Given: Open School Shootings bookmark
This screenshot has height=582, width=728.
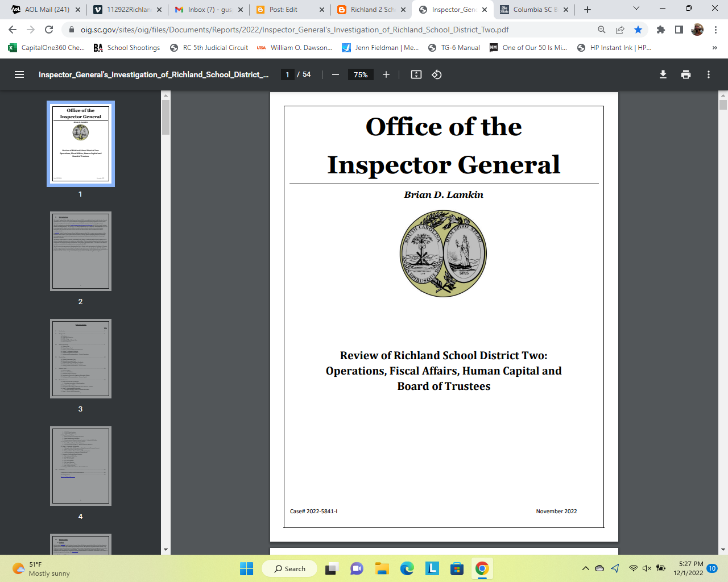Looking at the screenshot, I should click(x=127, y=48).
